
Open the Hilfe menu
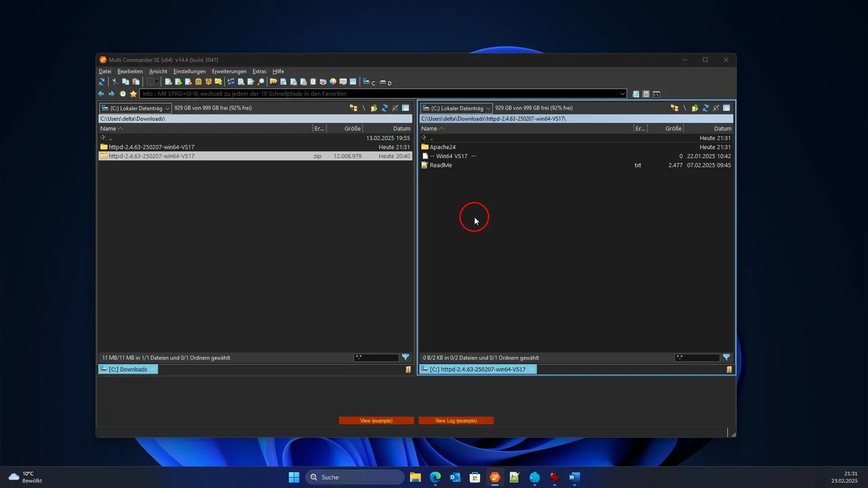pyautogui.click(x=278, y=71)
